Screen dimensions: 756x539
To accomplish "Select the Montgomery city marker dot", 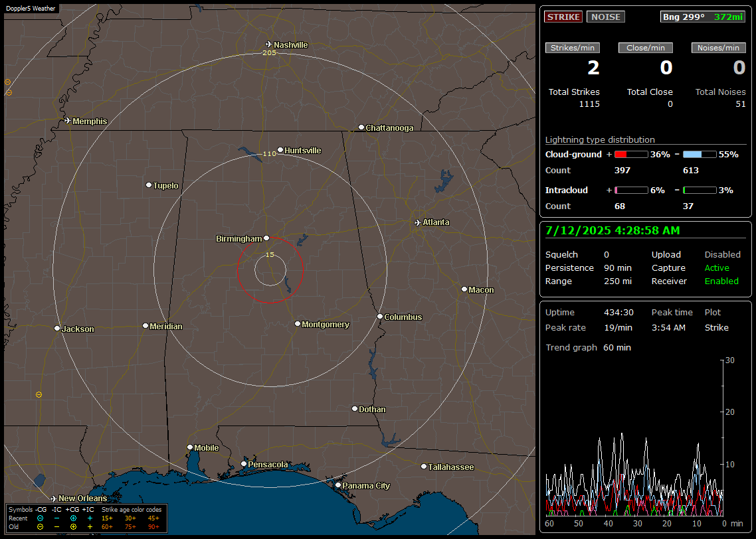I will (298, 324).
